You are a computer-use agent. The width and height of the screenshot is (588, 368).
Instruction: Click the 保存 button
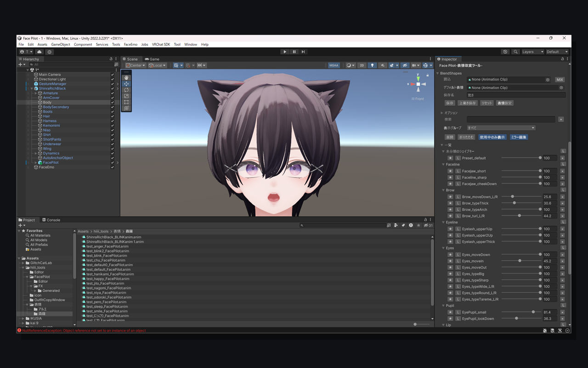point(450,103)
